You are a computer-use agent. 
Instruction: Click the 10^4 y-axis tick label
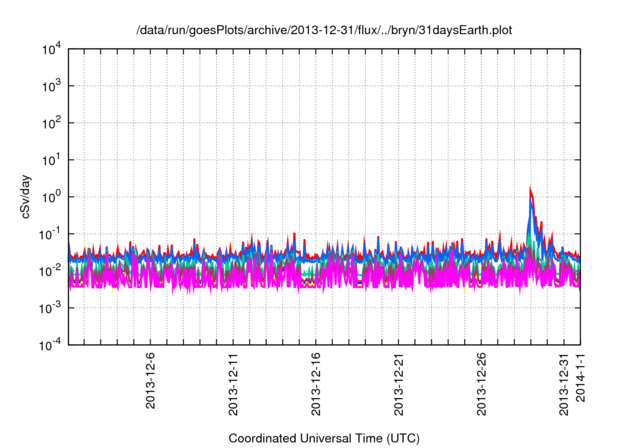48,50
